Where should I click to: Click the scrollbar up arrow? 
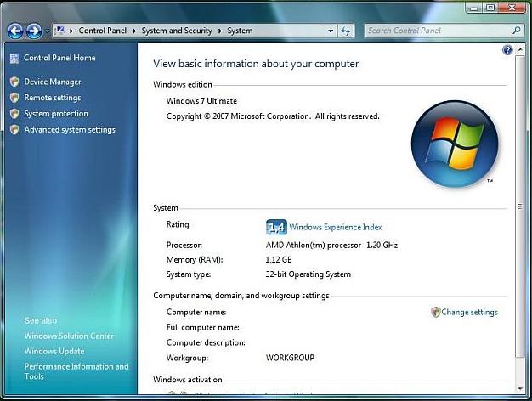pyautogui.click(x=520, y=50)
